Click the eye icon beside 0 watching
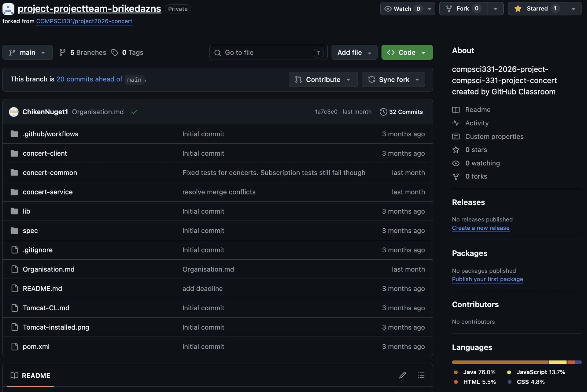 pos(456,163)
